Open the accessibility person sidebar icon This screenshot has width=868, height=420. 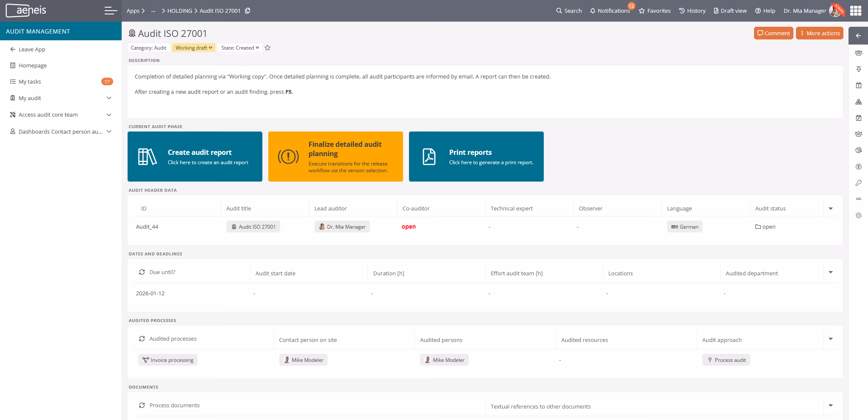pos(859,167)
